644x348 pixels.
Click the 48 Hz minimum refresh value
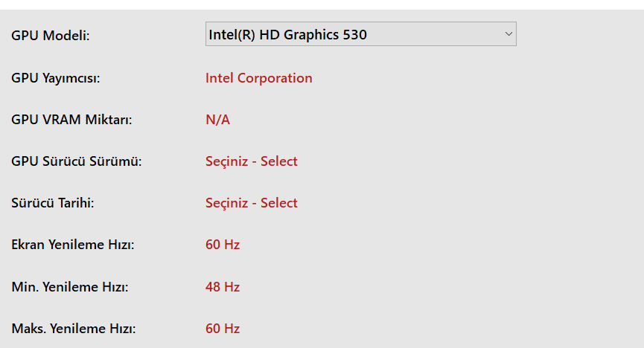(x=223, y=287)
